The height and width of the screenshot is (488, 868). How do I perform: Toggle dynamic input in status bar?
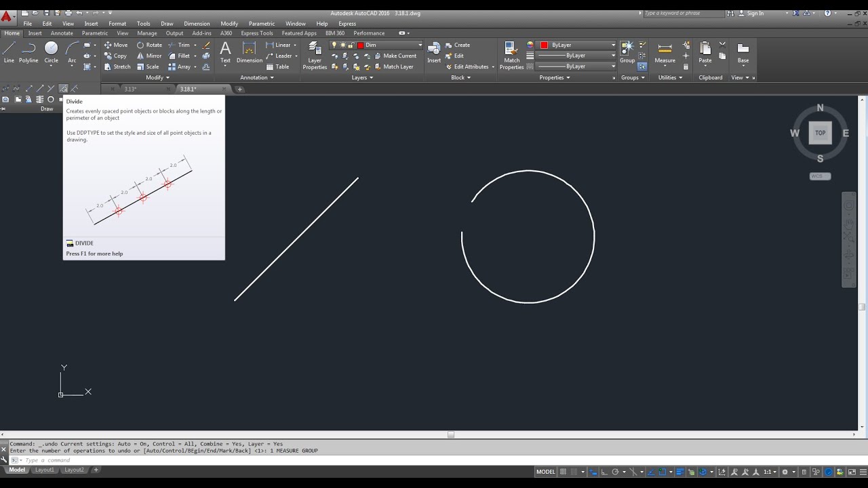[x=593, y=472]
